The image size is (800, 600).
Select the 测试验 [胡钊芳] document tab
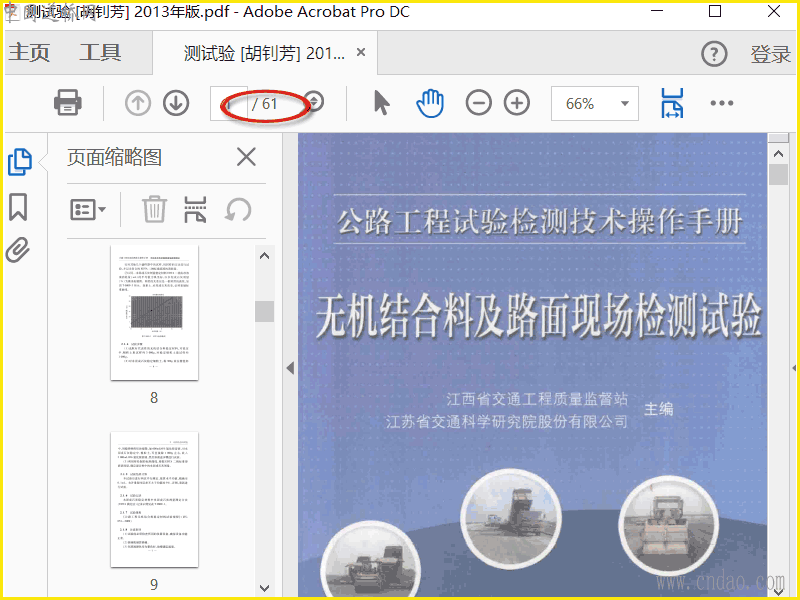264,53
